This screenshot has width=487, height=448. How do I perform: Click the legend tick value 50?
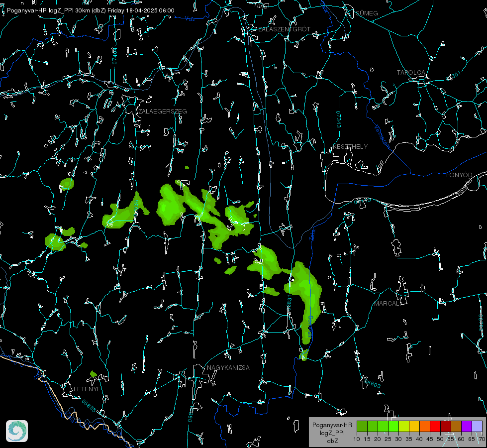[x=440, y=439]
